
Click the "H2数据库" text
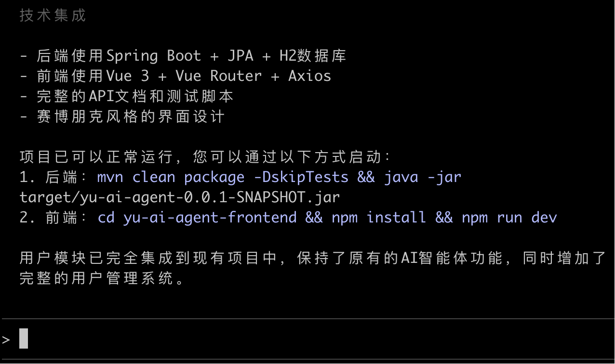pos(312,56)
